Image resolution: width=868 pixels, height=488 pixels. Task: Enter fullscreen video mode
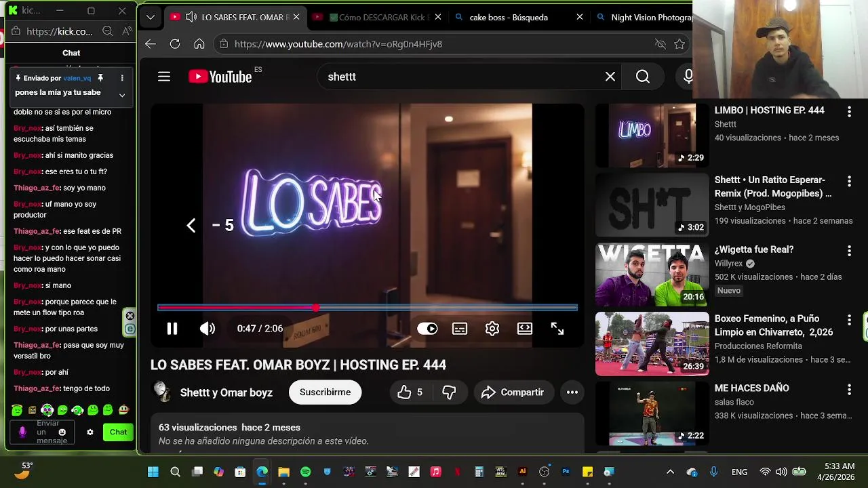(x=557, y=329)
